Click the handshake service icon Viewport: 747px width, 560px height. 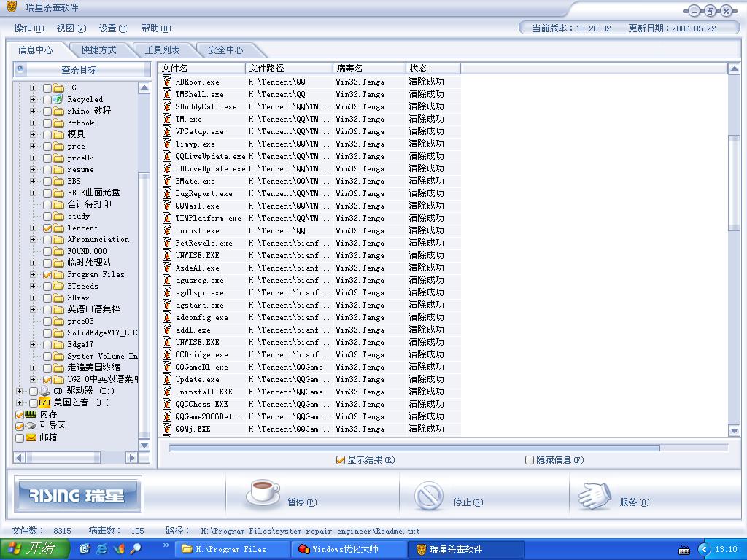tap(595, 496)
